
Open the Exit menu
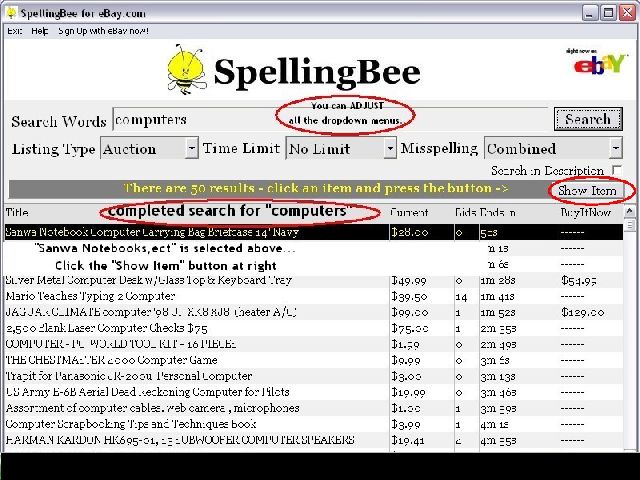pos(14,31)
